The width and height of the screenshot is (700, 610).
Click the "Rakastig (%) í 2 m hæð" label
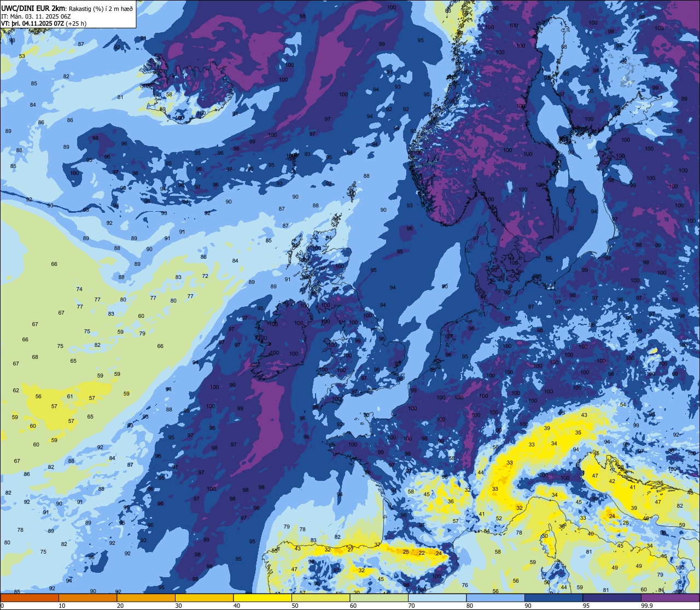coord(101,9)
